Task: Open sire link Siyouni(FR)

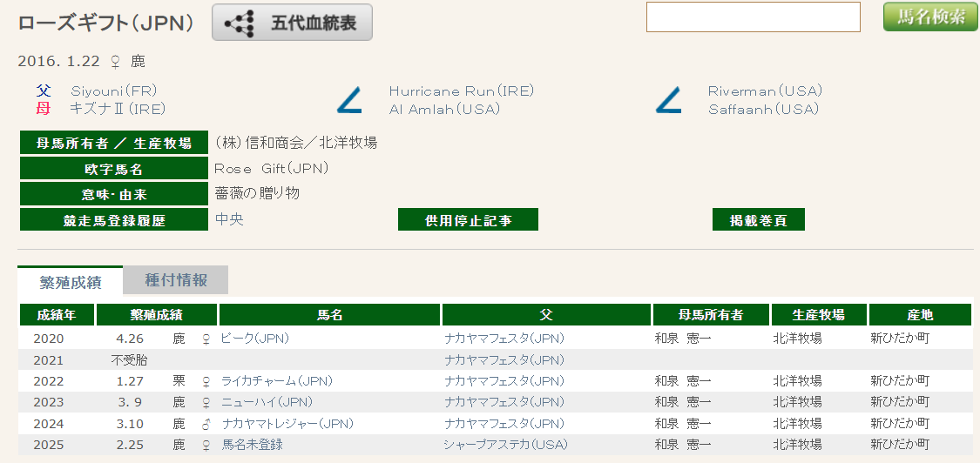Action: tap(113, 91)
